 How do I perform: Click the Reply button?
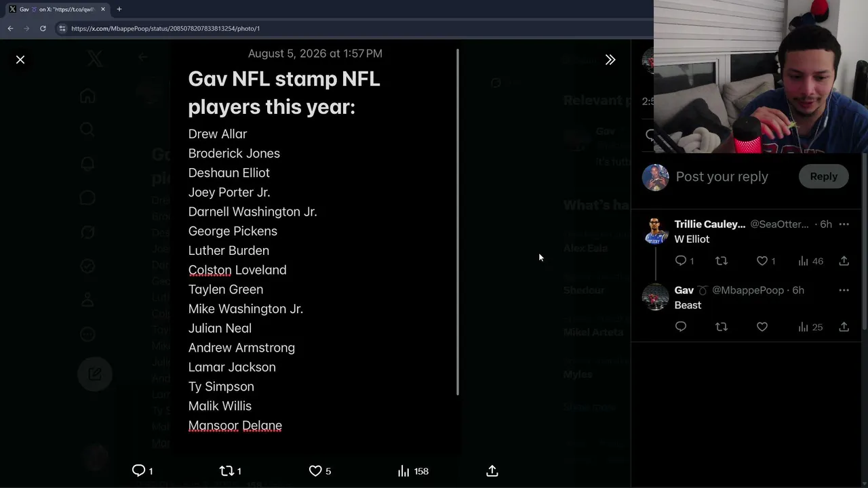[824, 176]
